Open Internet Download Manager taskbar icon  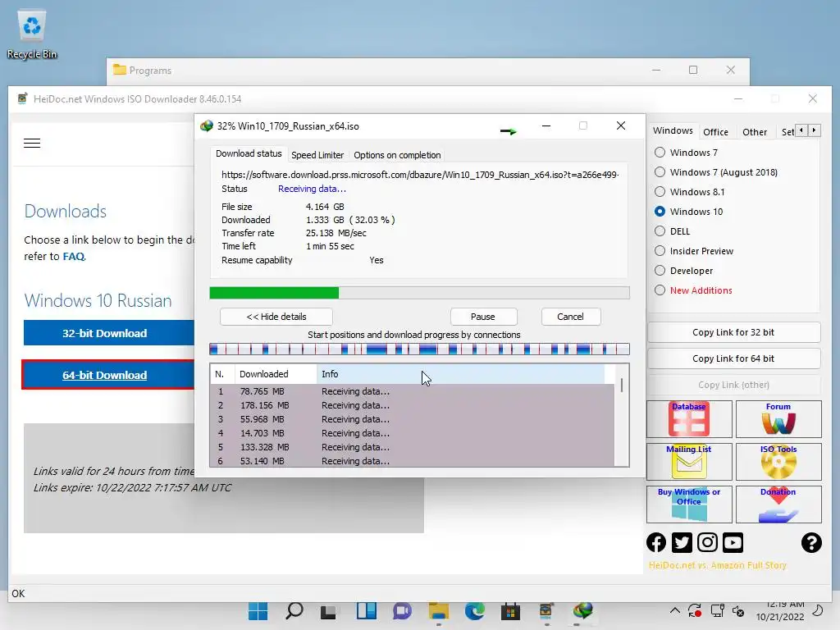[582, 611]
